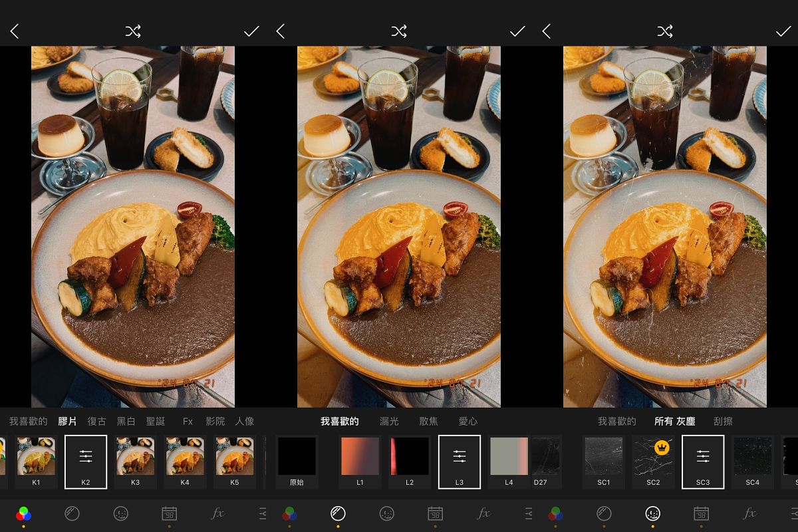Tap the highlighted white dust texture toolbar icon
This screenshot has height=532, width=798.
pyautogui.click(x=652, y=513)
